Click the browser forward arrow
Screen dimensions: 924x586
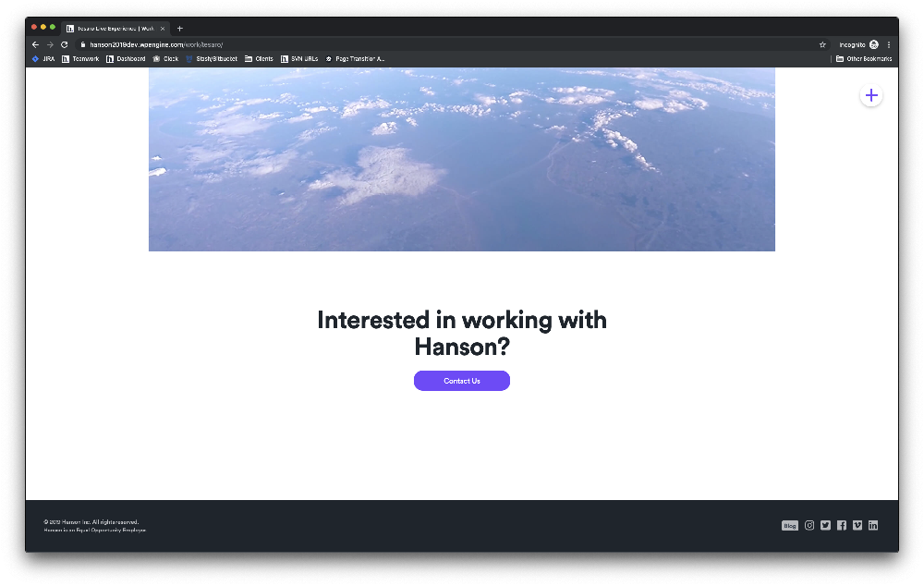(x=50, y=44)
